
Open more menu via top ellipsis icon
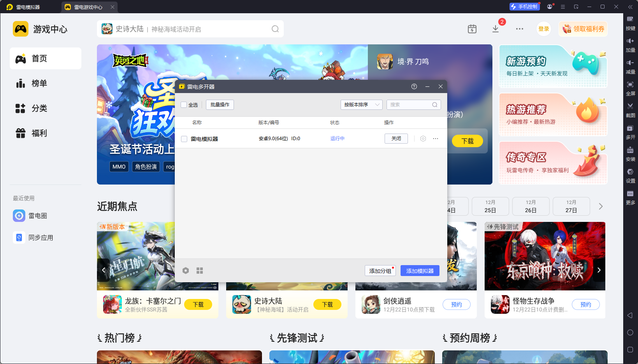click(x=519, y=29)
